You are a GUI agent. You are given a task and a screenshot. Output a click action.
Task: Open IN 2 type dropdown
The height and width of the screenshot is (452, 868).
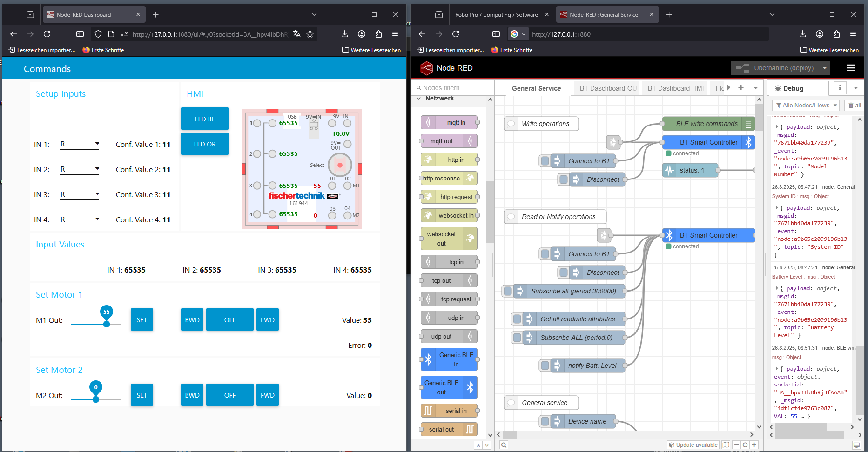[80, 169]
